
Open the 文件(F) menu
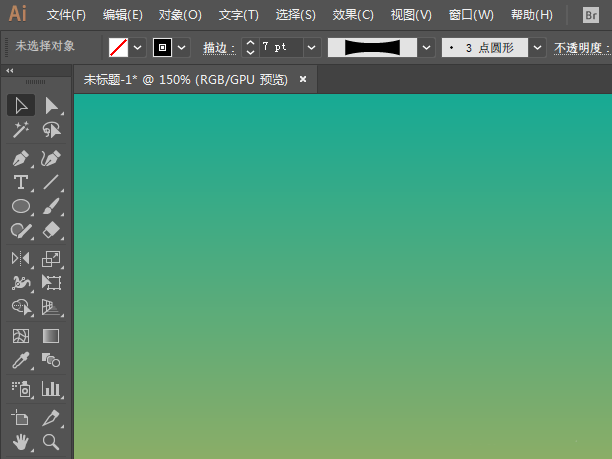[66, 15]
